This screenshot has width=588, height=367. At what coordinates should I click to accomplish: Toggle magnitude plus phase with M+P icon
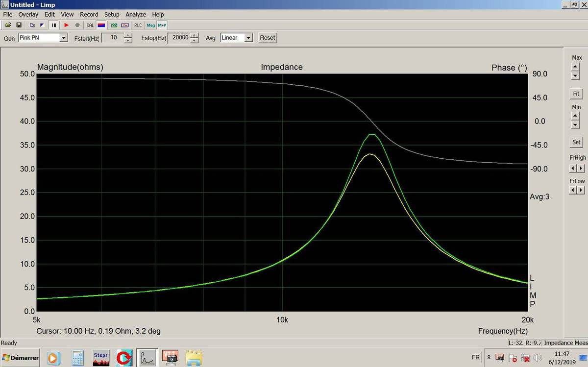[162, 25]
